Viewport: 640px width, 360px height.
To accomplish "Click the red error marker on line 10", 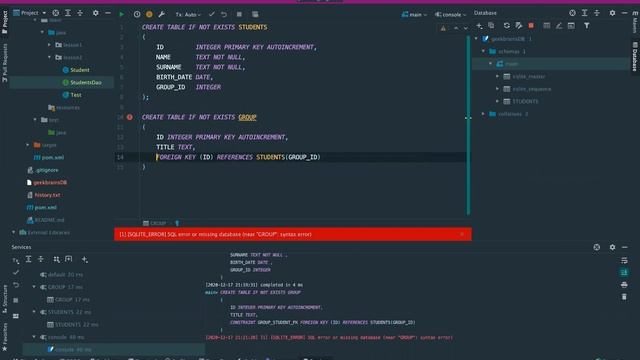I will (x=129, y=117).
